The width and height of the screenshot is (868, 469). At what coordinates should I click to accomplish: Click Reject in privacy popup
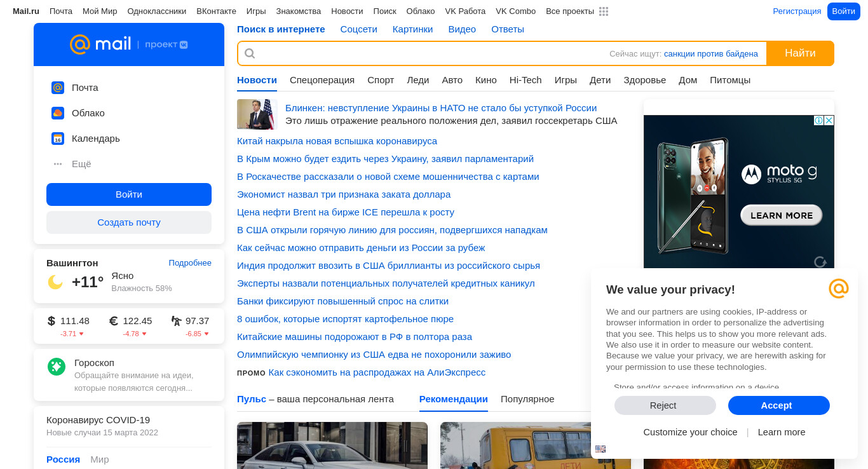pyautogui.click(x=665, y=405)
